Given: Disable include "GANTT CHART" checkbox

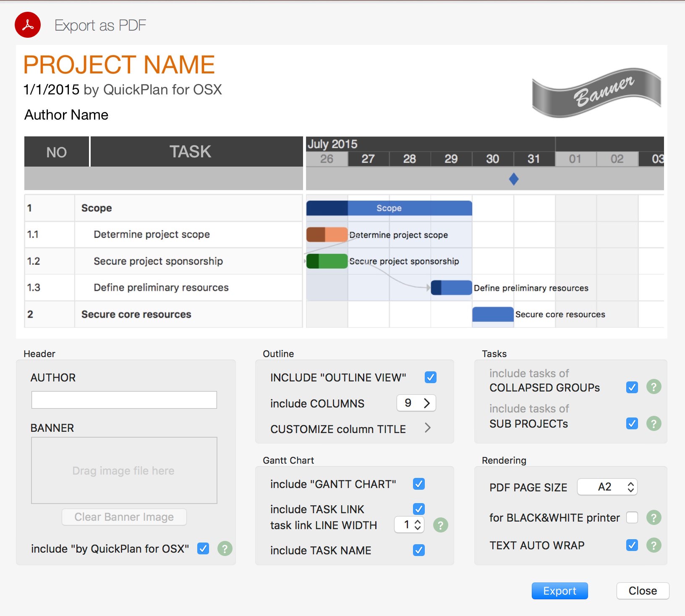Looking at the screenshot, I should point(418,484).
